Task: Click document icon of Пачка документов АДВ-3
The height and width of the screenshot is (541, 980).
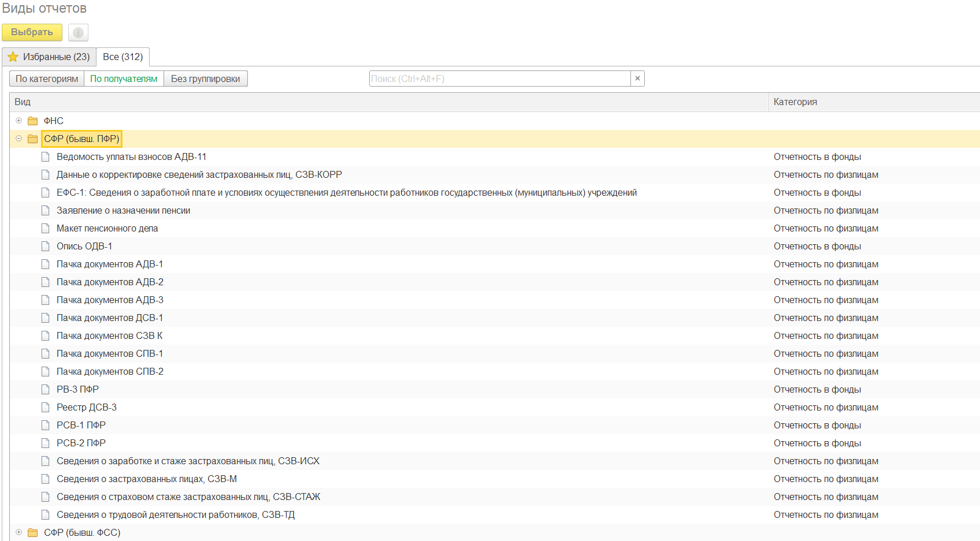Action: [45, 300]
